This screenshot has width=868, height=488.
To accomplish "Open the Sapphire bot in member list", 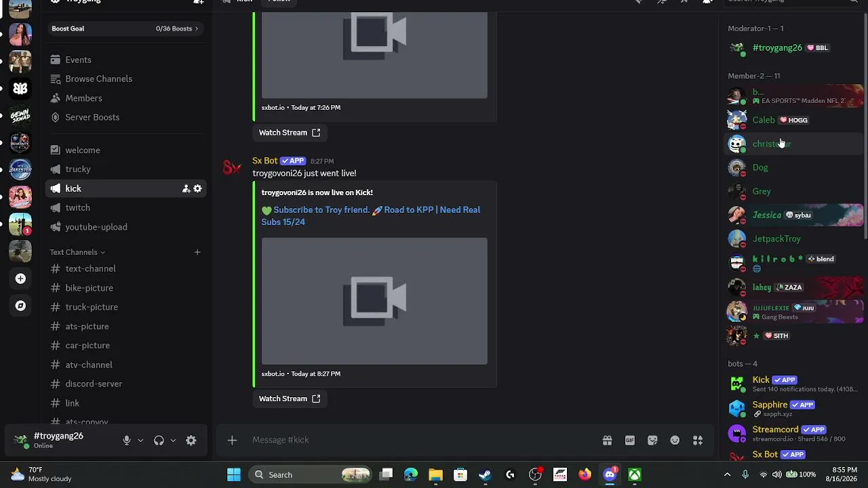I will 795,409.
